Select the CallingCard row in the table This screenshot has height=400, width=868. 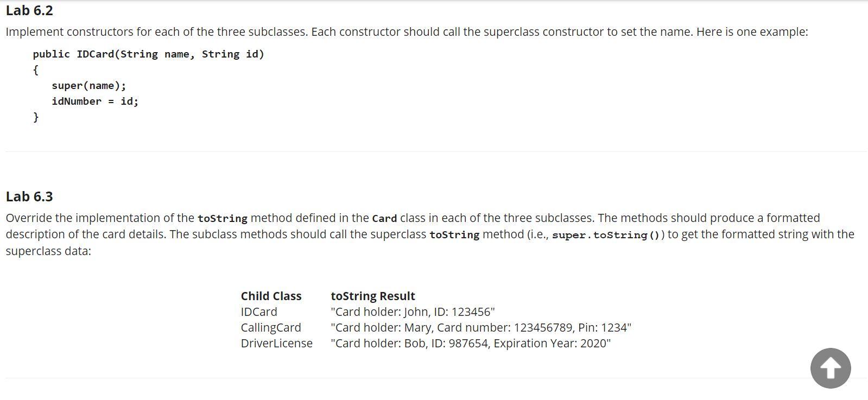[x=271, y=327]
